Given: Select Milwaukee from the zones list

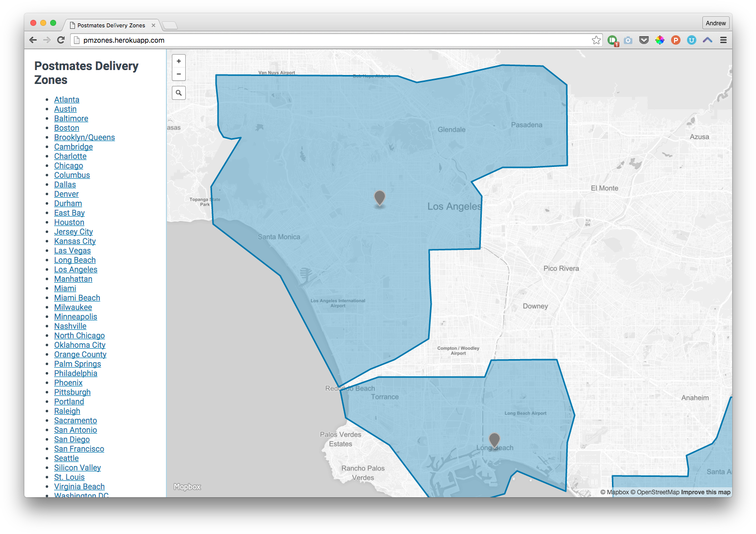Looking at the screenshot, I should coord(73,307).
